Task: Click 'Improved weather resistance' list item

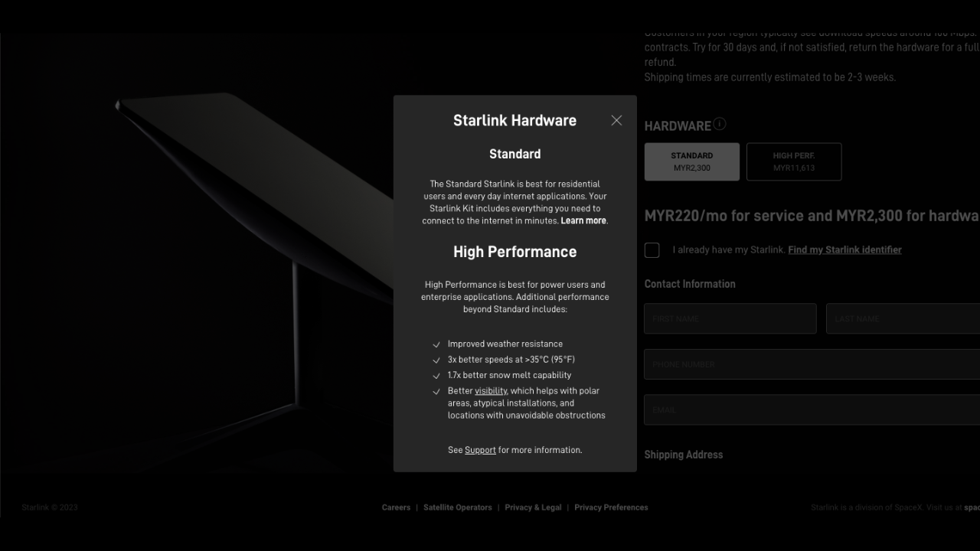Action: [505, 344]
